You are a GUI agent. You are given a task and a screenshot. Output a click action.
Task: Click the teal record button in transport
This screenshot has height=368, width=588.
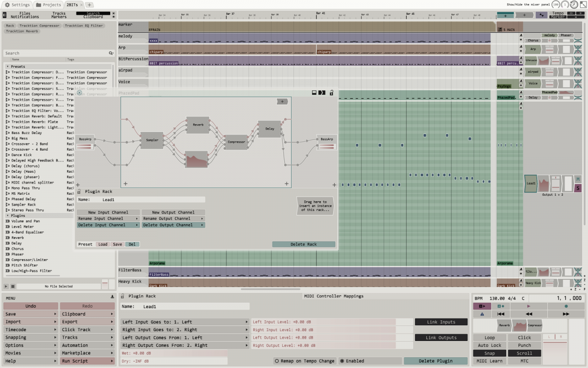click(566, 306)
